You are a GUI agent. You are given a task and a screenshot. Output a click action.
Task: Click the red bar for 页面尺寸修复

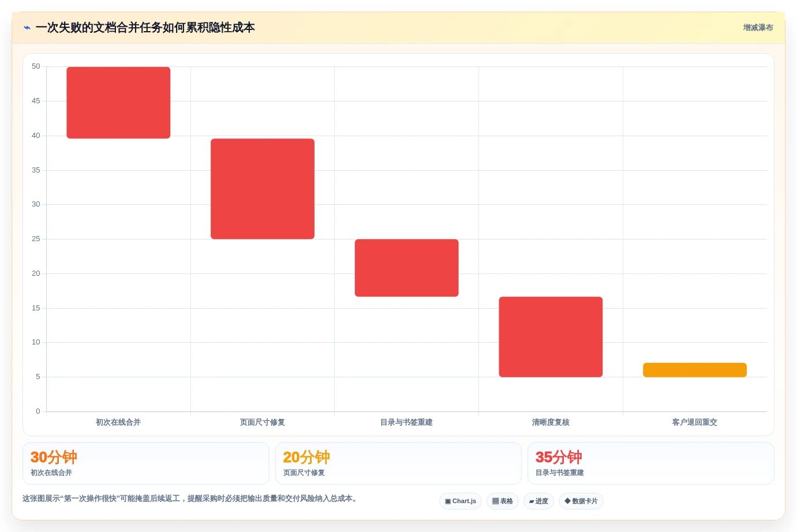pyautogui.click(x=263, y=189)
